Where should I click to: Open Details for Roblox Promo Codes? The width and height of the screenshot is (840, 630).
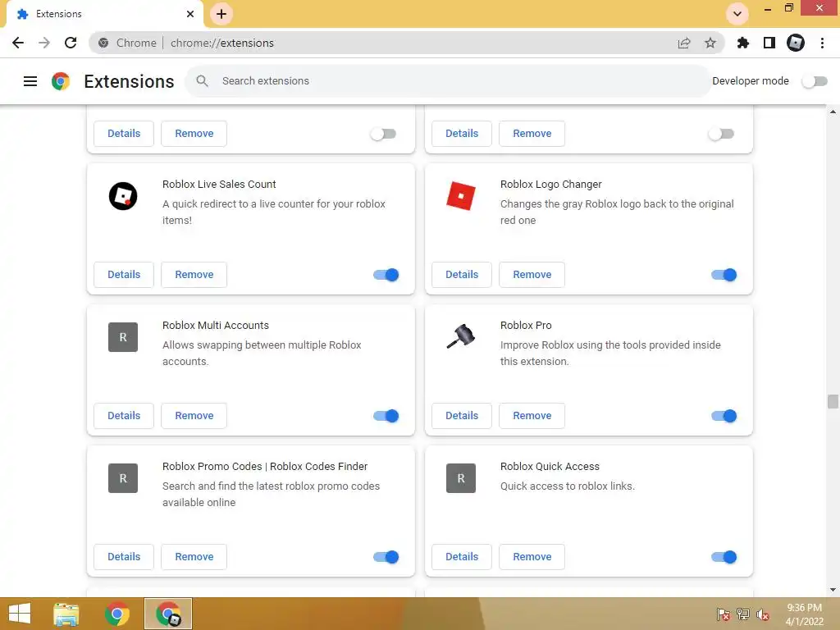click(x=124, y=557)
